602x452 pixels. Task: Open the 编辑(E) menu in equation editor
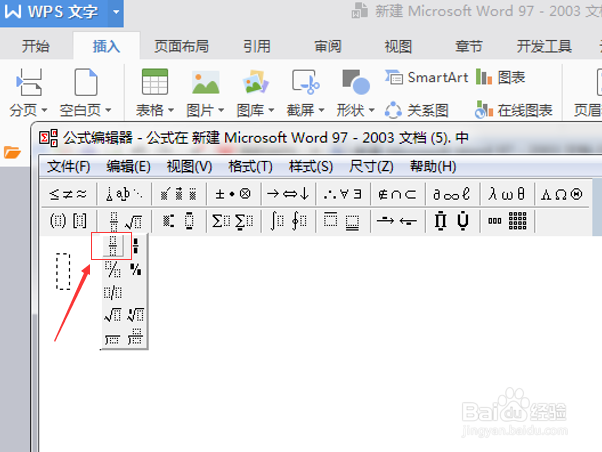point(128,167)
